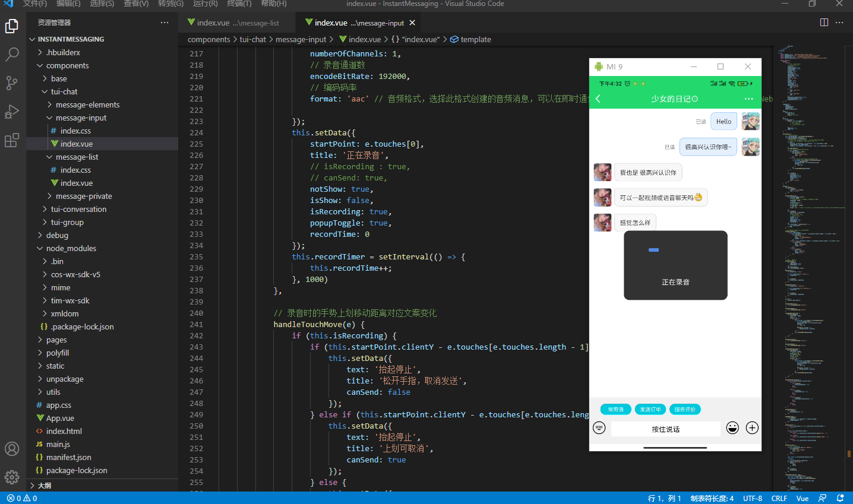Tap avatar beside 感觉怎么样 message
The height and width of the screenshot is (504, 853).
pyautogui.click(x=603, y=223)
